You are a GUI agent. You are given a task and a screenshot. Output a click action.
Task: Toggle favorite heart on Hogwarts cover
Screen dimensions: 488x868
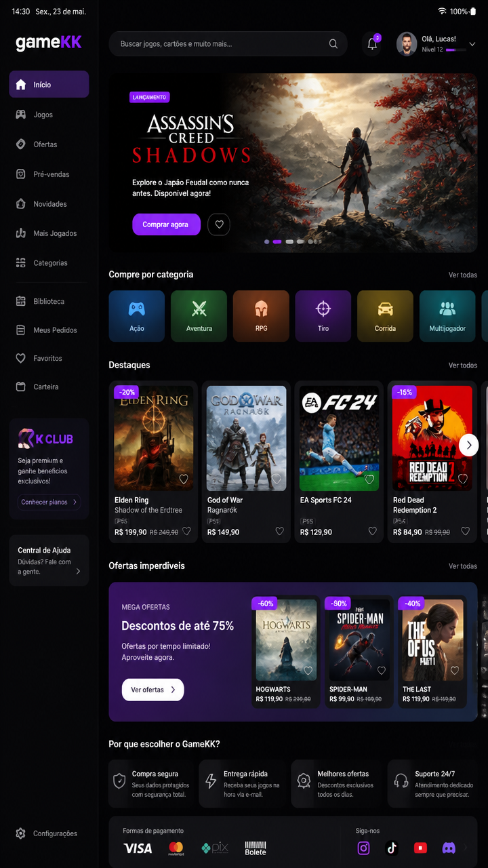308,671
